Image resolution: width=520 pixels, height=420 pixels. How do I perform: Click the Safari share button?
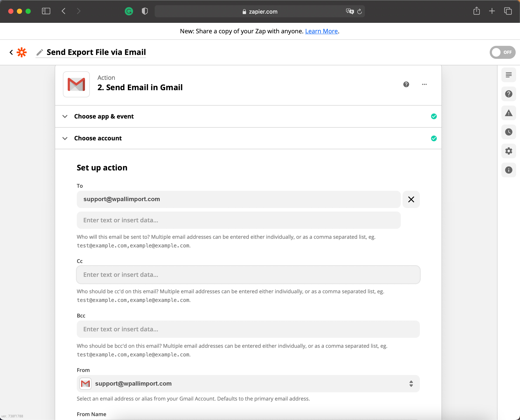(x=476, y=11)
